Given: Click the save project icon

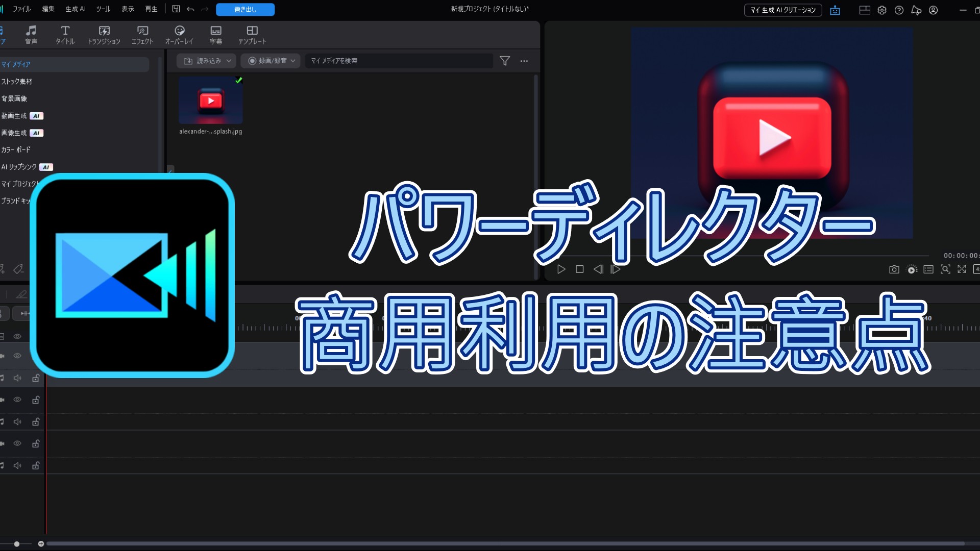Looking at the screenshot, I should point(176,9).
